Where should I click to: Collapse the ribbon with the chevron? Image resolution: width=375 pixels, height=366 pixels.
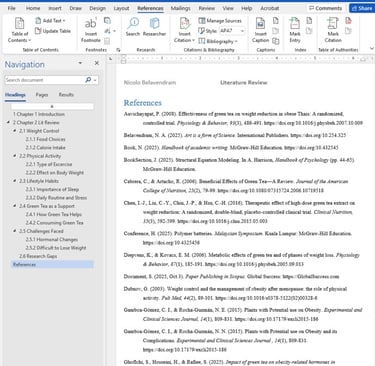click(372, 49)
